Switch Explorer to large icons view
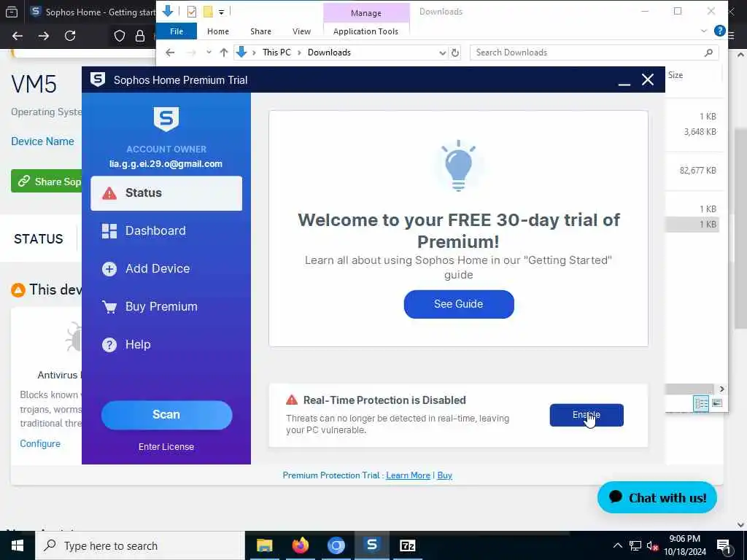 click(717, 403)
